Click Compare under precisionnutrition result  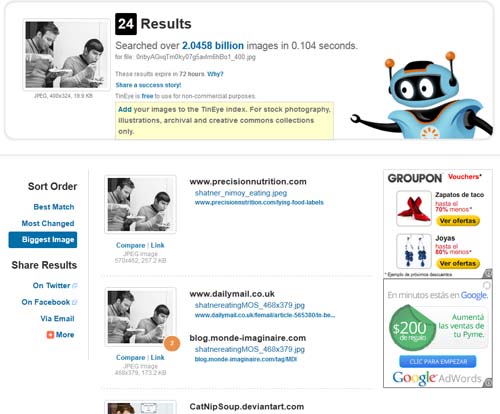click(130, 245)
